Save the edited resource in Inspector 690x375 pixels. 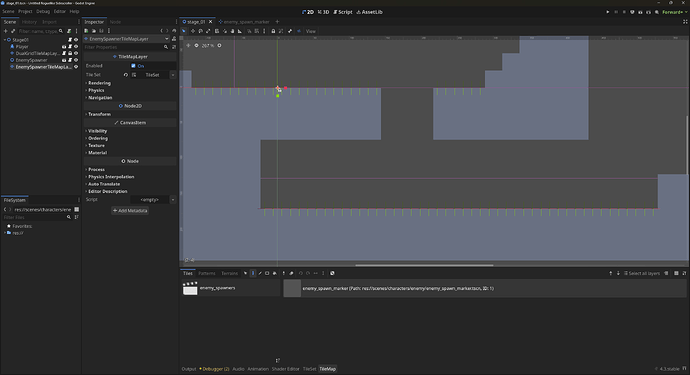101,31
